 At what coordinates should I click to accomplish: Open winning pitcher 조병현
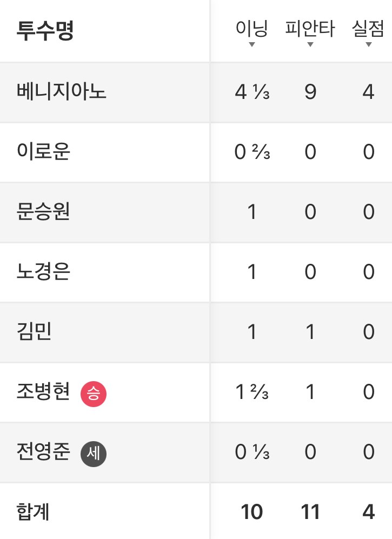[x=43, y=392]
